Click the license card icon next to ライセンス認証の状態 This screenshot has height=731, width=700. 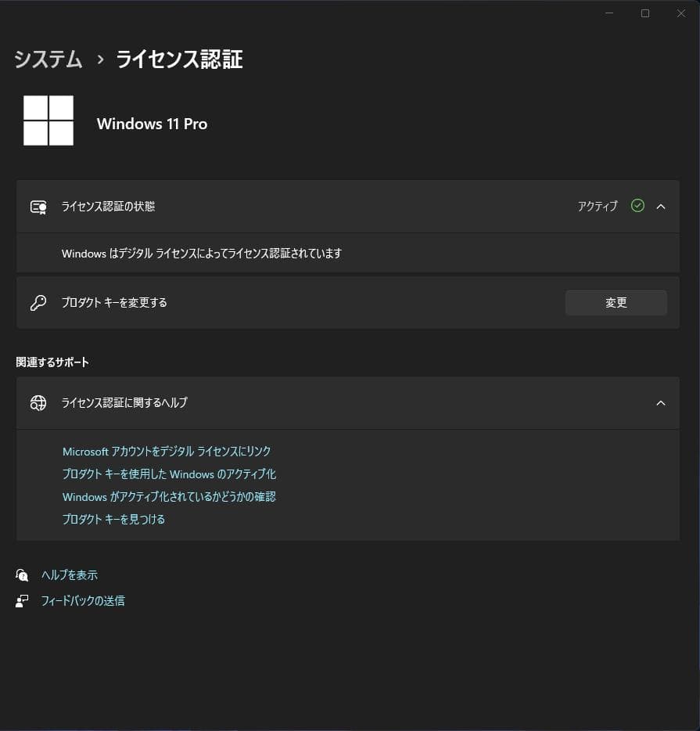[x=38, y=207]
